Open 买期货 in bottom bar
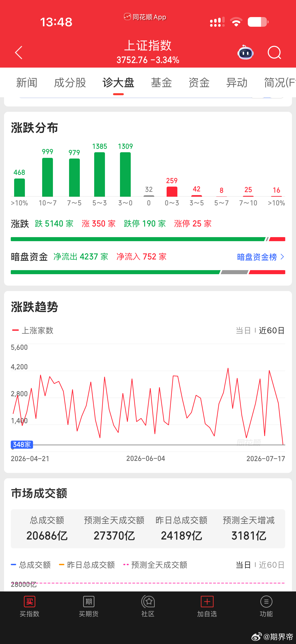296x644 pixels. point(89,606)
